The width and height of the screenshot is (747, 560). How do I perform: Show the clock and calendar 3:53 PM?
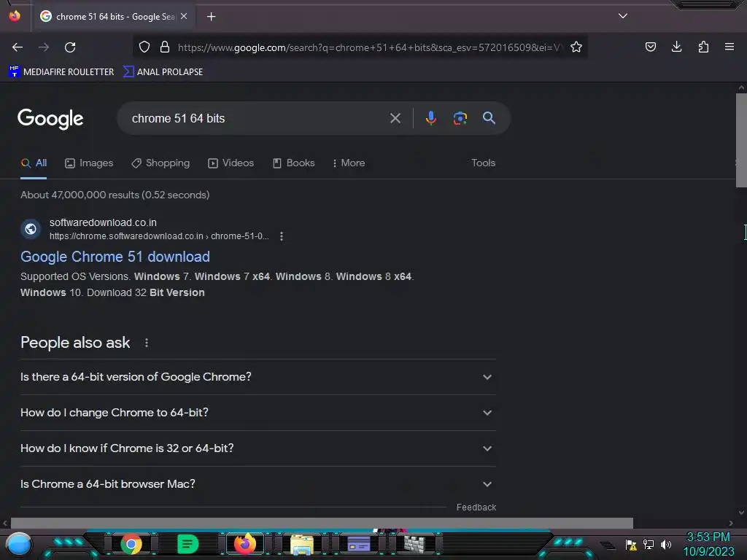pyautogui.click(x=708, y=544)
